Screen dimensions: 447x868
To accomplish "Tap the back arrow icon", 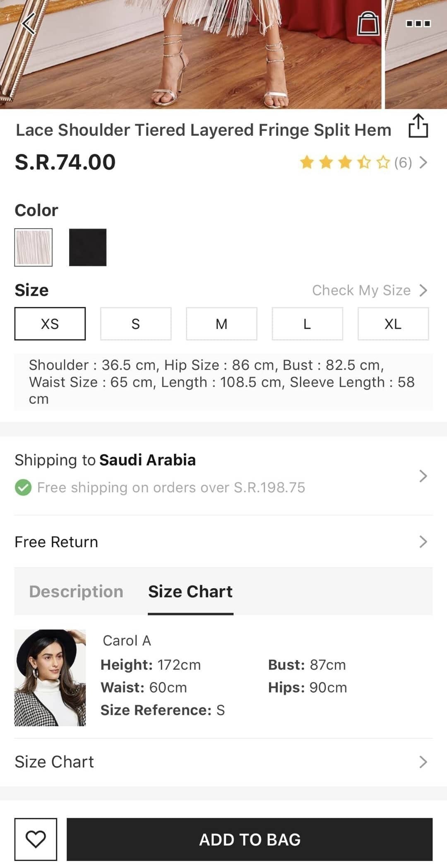I will (29, 24).
